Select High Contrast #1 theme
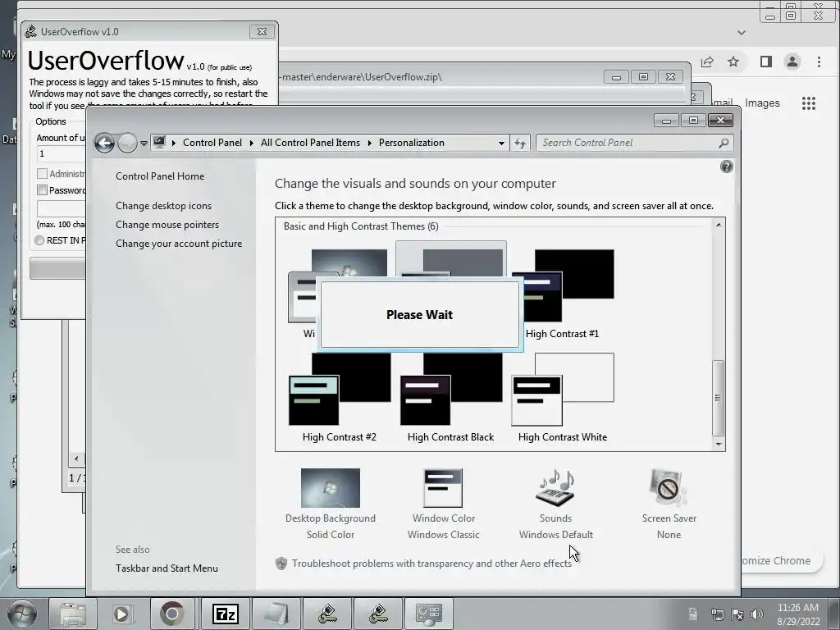The height and width of the screenshot is (630, 840). coord(563,294)
